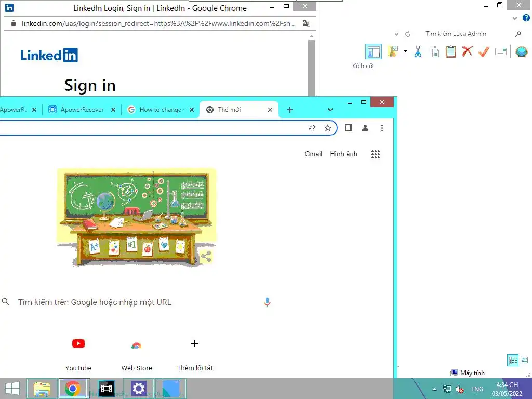Open the Gmail link

[313, 154]
